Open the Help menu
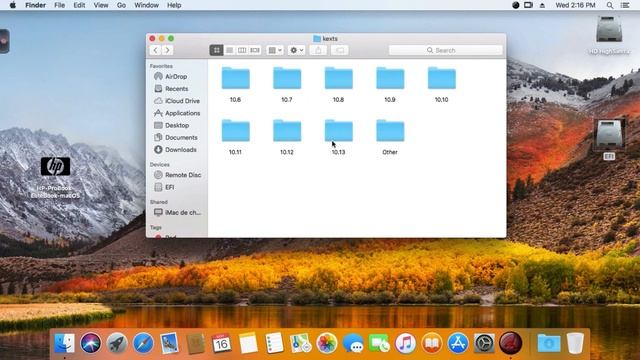The width and height of the screenshot is (640, 360). tap(174, 5)
